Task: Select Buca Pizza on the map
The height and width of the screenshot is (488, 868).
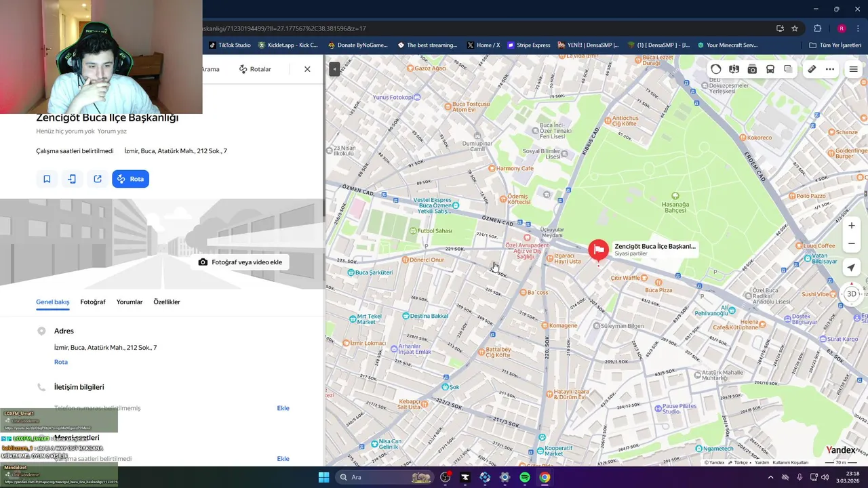Action: tap(658, 290)
